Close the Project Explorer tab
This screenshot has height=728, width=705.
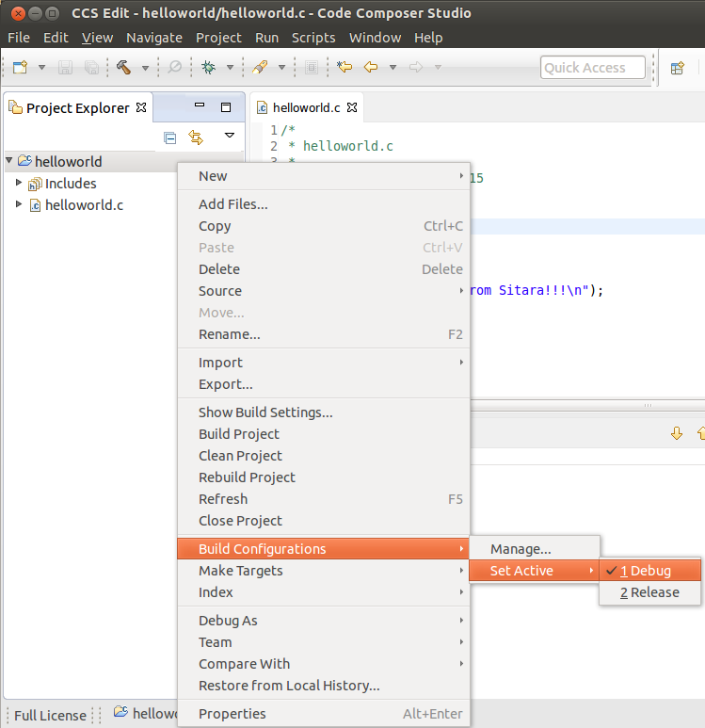[141, 107]
